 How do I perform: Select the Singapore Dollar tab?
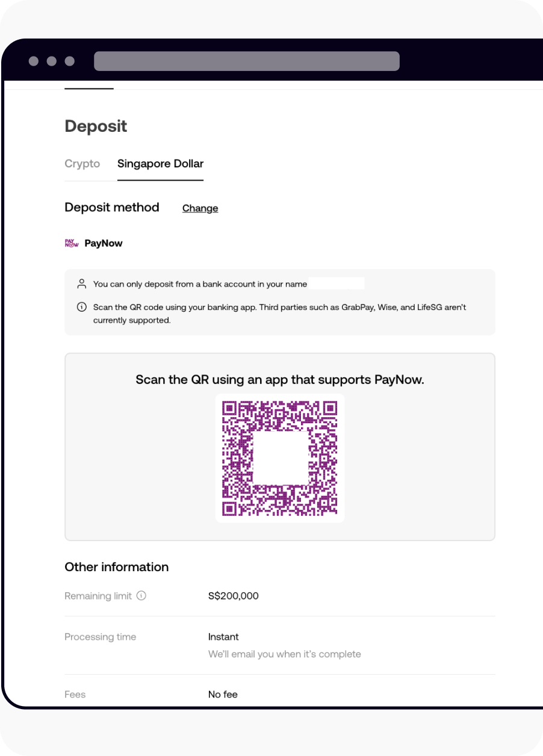[160, 163]
